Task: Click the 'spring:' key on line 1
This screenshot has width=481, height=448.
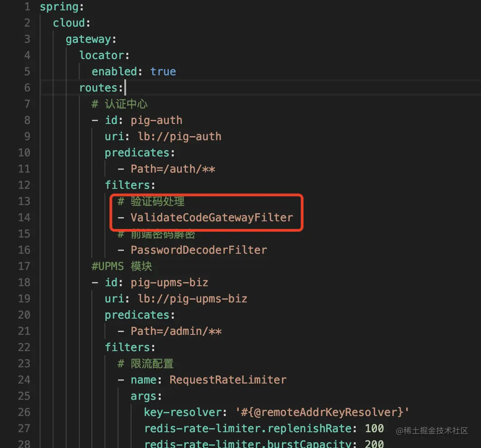Action: point(62,7)
